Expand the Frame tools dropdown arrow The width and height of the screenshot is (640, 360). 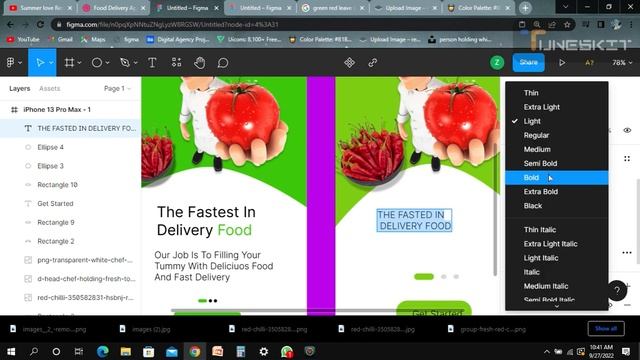tap(80, 63)
